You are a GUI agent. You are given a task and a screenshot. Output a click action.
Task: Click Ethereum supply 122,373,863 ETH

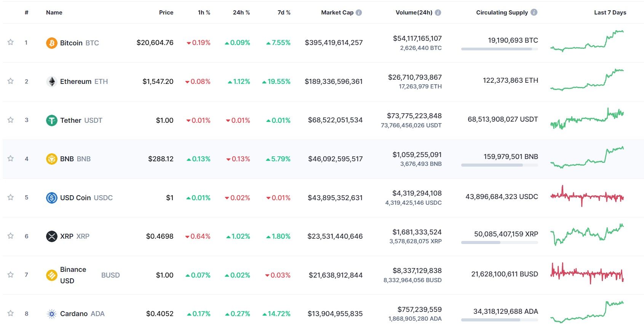[x=511, y=80]
